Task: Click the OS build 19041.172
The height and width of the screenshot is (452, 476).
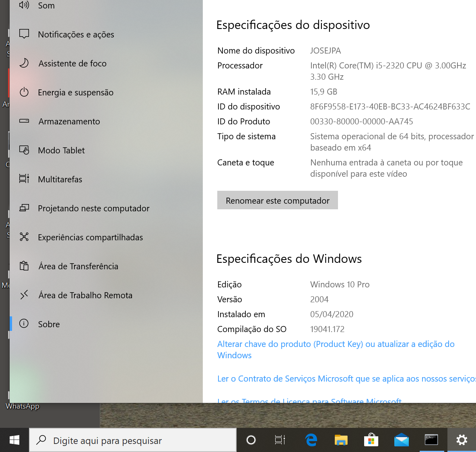Action: [x=327, y=329]
